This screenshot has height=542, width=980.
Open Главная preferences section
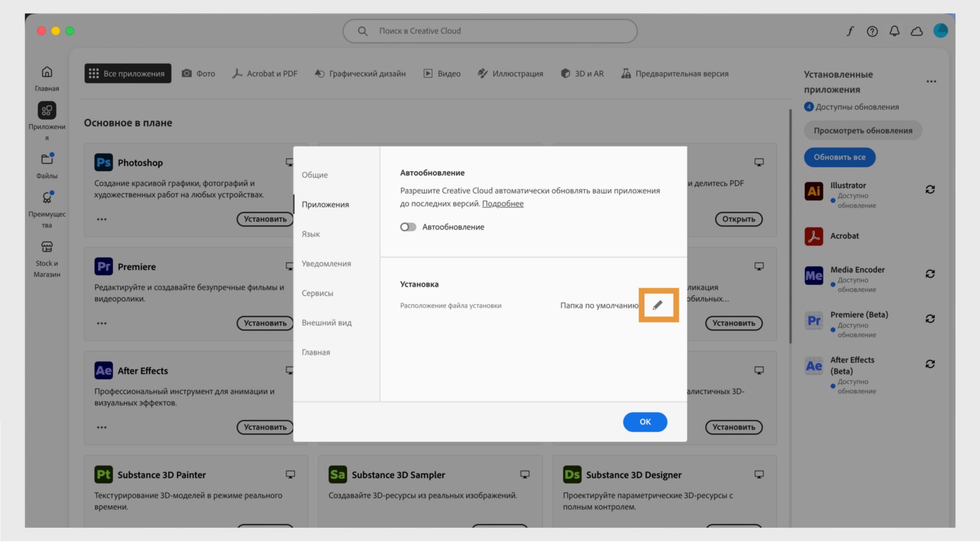(x=315, y=352)
